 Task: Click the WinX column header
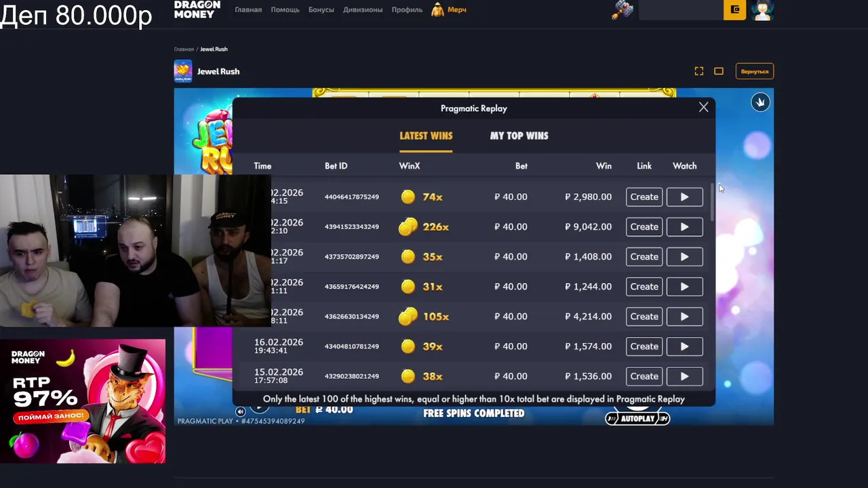[x=410, y=166]
